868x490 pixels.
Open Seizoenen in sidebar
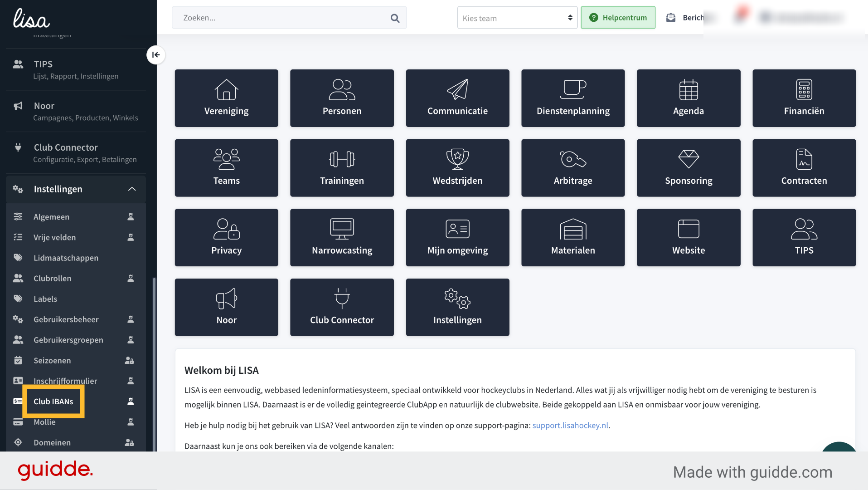point(76,360)
